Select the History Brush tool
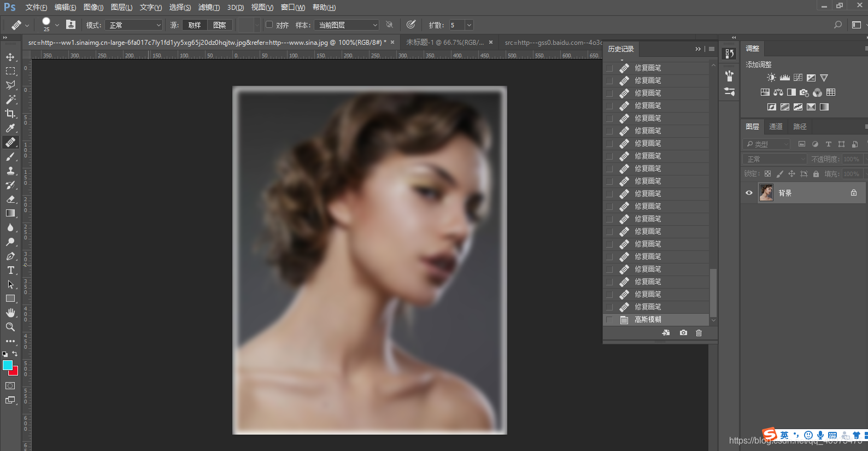Screen dimensions: 868x451 point(10,185)
